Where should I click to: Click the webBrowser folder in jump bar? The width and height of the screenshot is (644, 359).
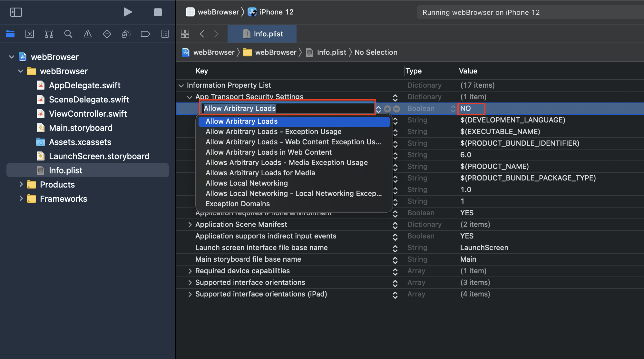pos(269,52)
